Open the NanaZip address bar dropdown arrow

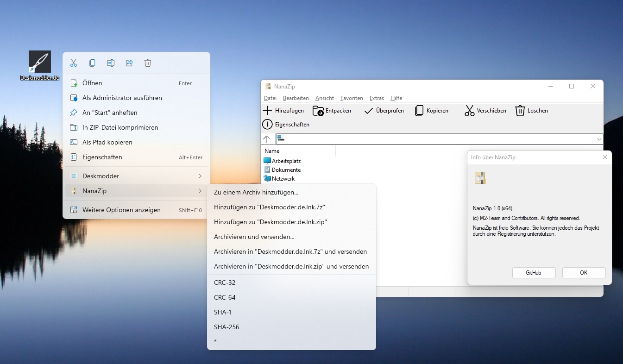[599, 139]
